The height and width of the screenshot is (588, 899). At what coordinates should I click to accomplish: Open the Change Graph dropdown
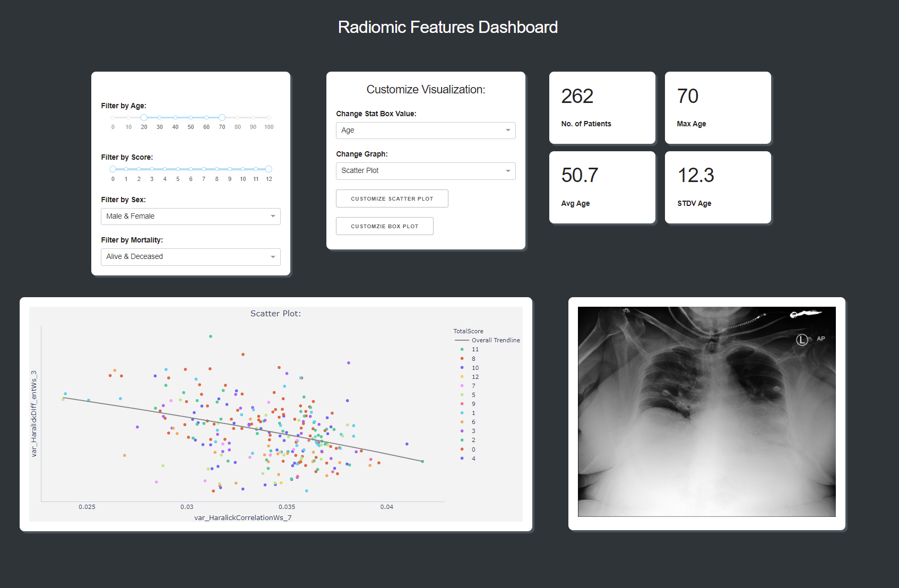[425, 171]
